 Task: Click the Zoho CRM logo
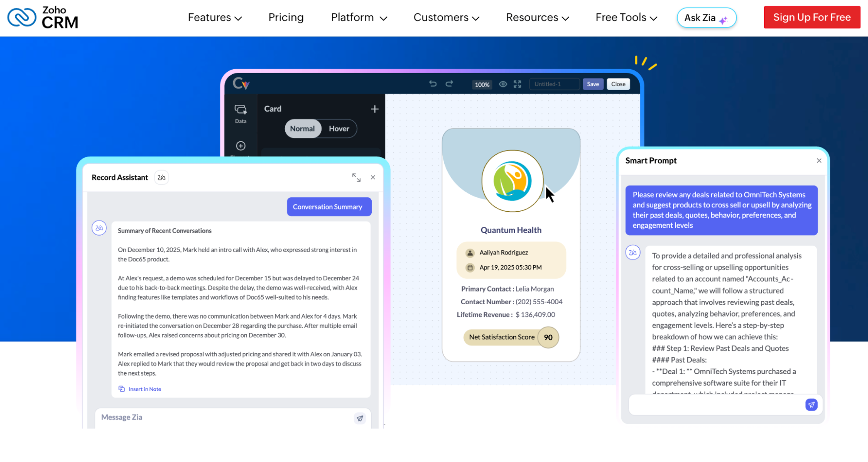43,17
